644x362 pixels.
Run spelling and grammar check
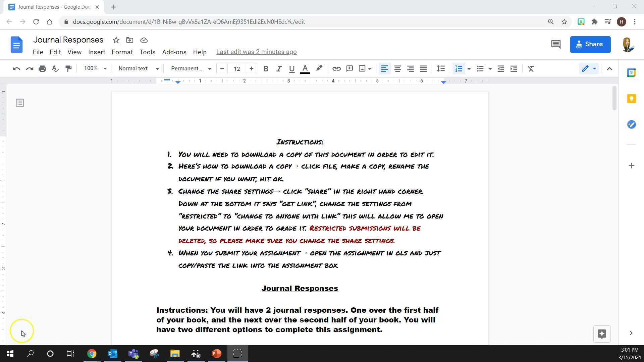(x=55, y=68)
